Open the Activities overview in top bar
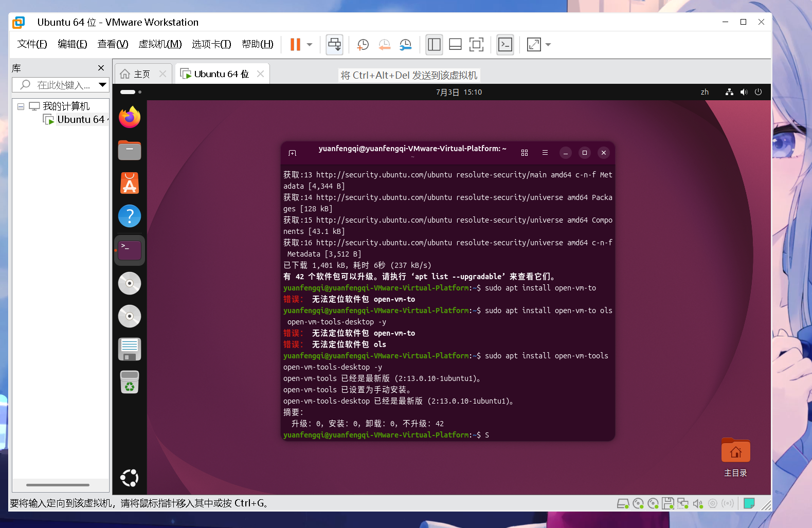This screenshot has width=812, height=528. (131, 92)
